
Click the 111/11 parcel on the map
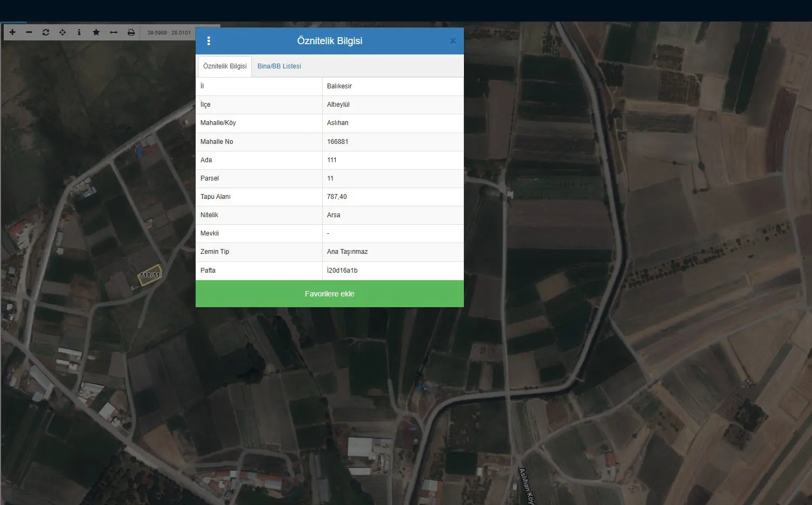(150, 275)
